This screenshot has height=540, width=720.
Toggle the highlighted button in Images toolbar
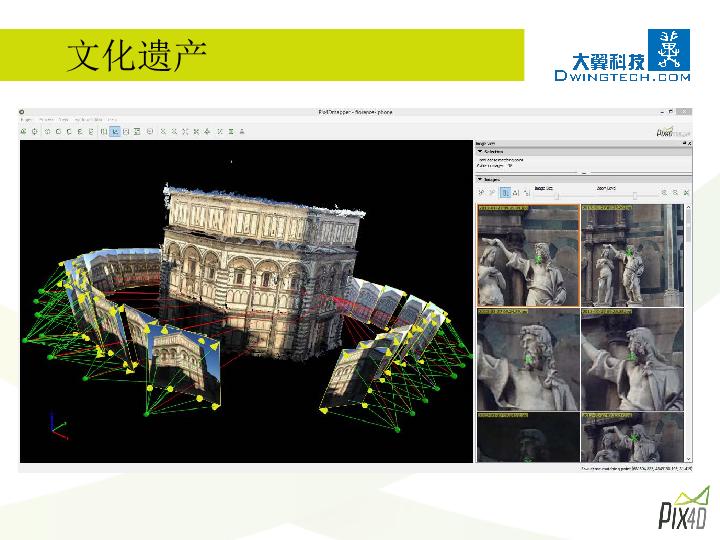504,192
